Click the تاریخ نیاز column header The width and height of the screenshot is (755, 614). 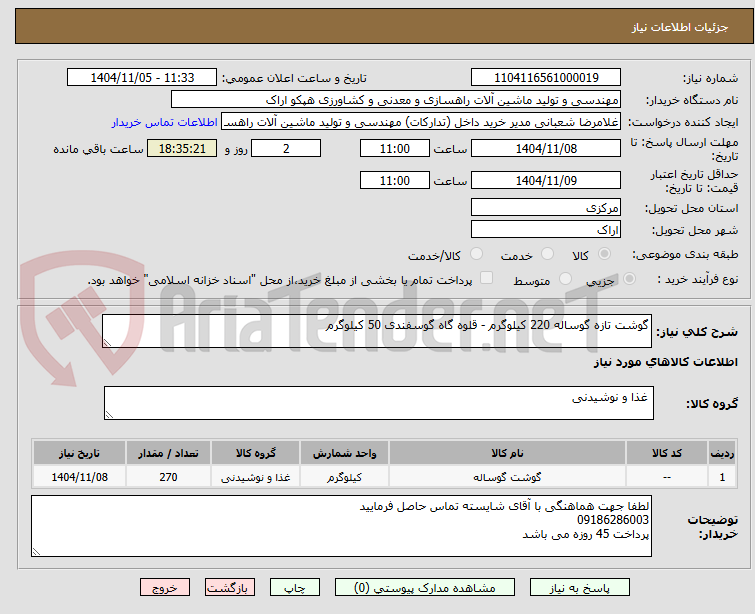pyautogui.click(x=79, y=453)
